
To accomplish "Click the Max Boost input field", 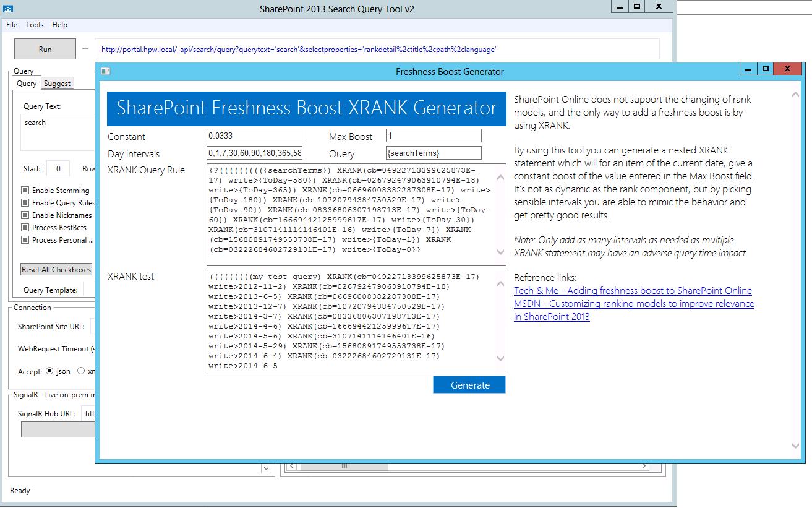I will (x=434, y=136).
